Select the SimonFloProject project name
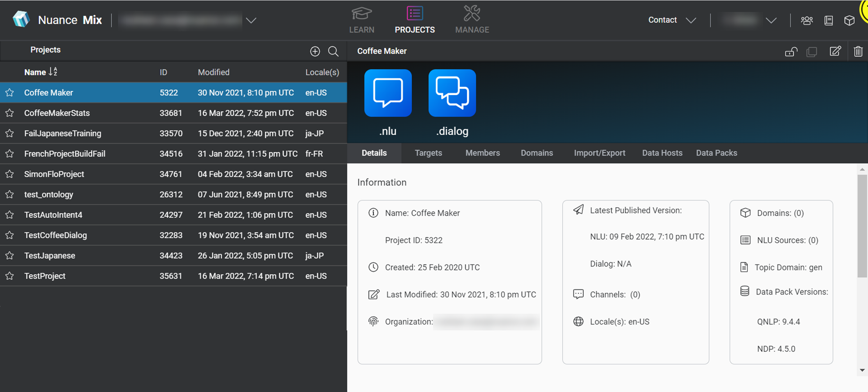Screen dimensions: 868x392 click(54, 174)
